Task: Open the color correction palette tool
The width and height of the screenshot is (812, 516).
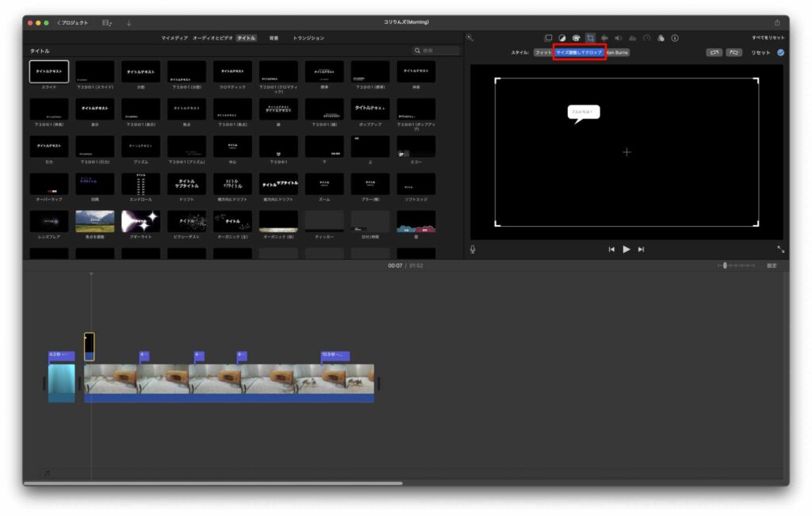Action: click(x=576, y=37)
